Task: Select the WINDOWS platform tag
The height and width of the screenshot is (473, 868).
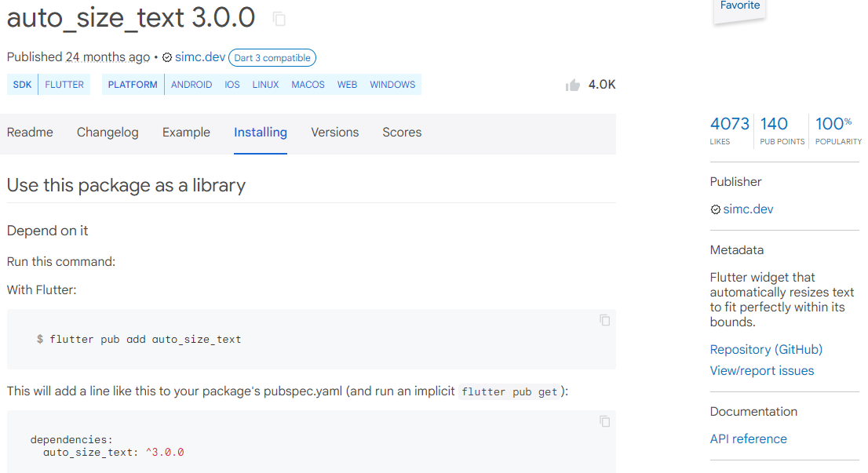Action: [x=392, y=85]
